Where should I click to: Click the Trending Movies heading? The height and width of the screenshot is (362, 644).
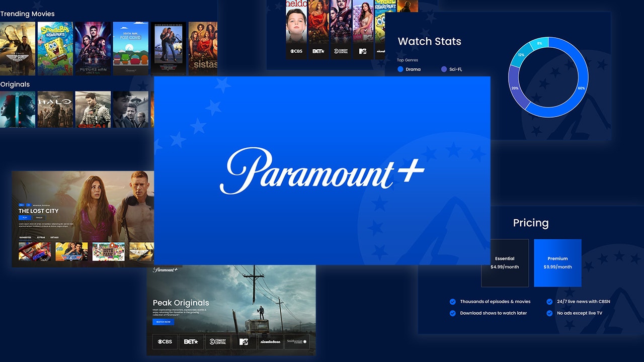point(27,14)
